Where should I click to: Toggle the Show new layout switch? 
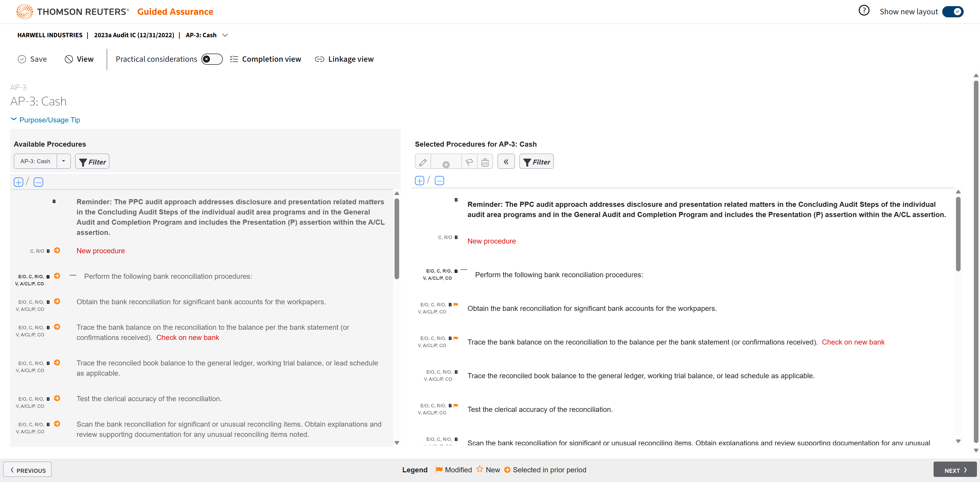click(x=953, y=12)
